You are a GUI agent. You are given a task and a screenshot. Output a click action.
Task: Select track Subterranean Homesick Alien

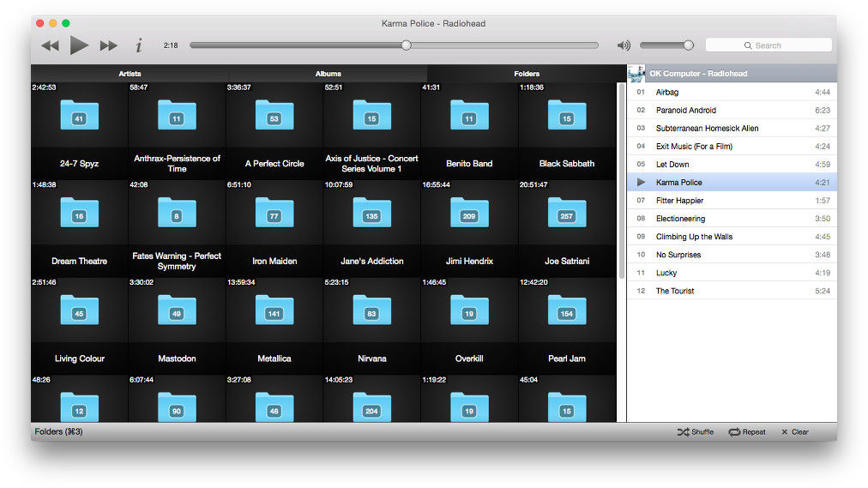732,129
